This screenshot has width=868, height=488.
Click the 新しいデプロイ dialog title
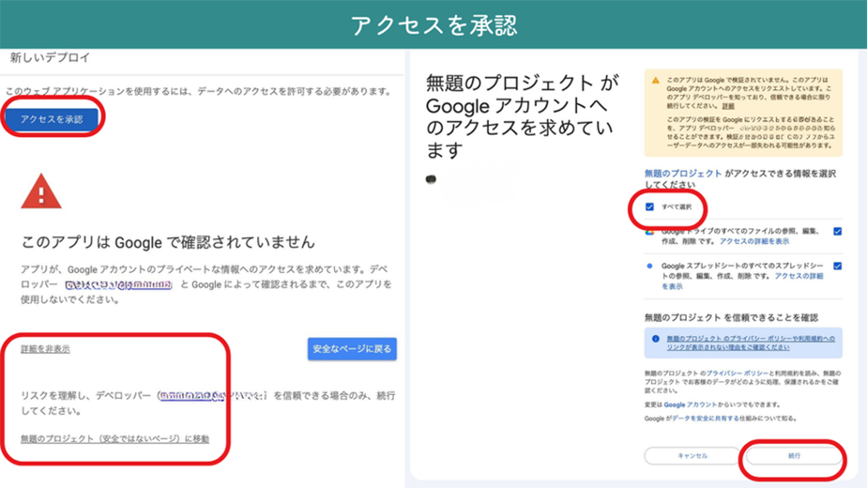(x=49, y=57)
